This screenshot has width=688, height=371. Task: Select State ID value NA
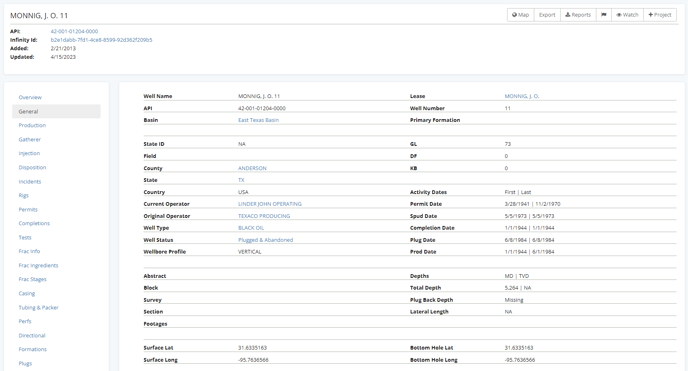coord(242,144)
